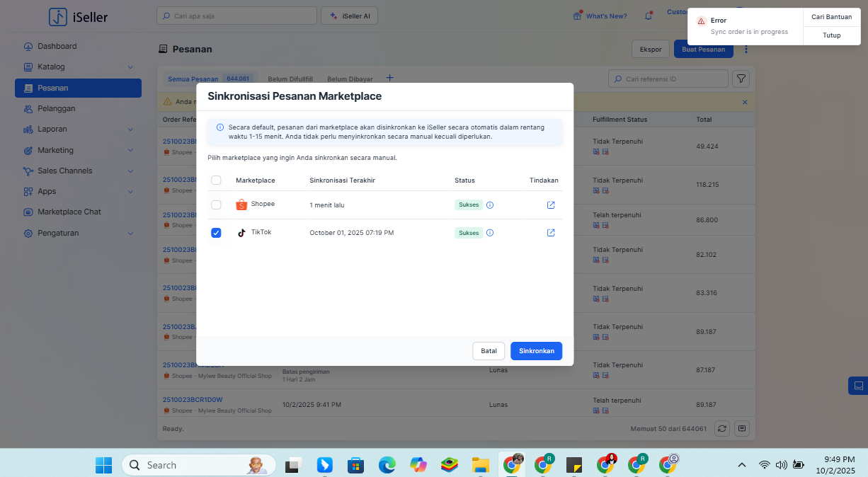This screenshot has height=477, width=868.
Task: Toggle the select-all marketplace checkbox
Action: click(216, 180)
